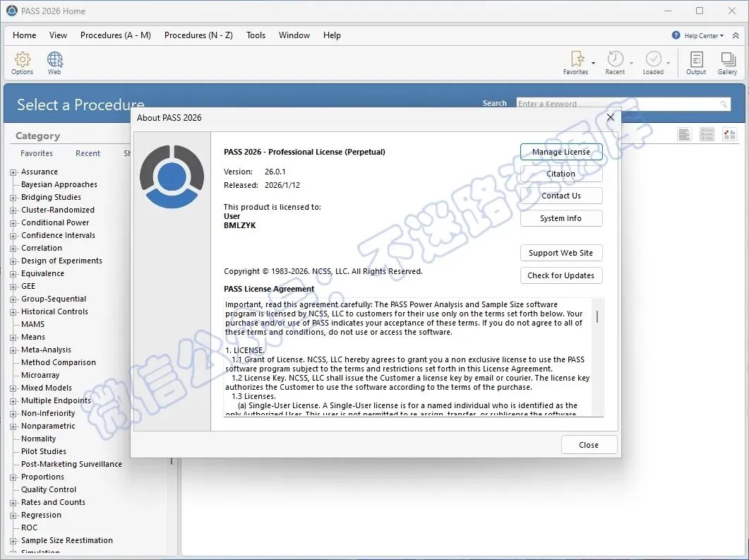749x560 pixels.
Task: Click the Check for Updates button
Action: click(561, 275)
